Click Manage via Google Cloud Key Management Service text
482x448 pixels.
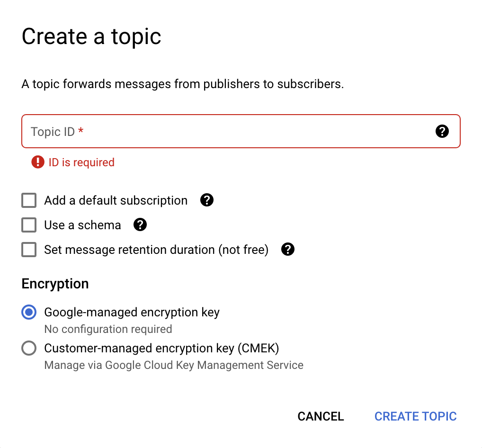[x=174, y=365]
